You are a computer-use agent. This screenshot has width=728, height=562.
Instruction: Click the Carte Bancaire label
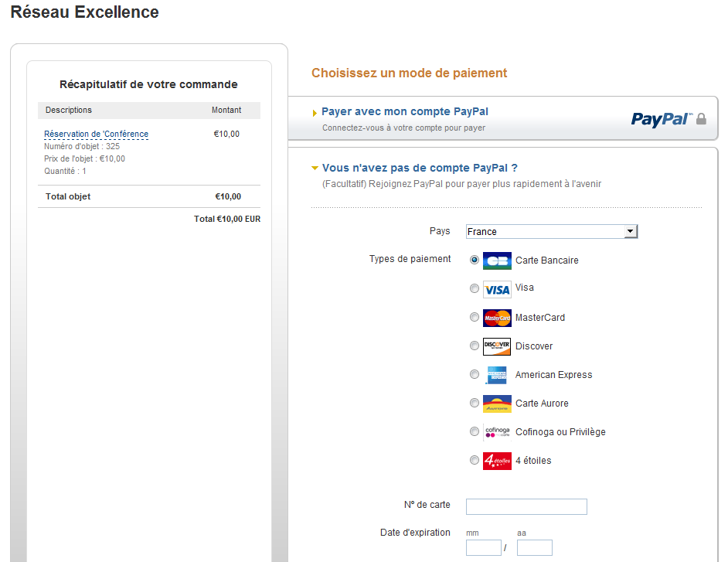coord(547,261)
